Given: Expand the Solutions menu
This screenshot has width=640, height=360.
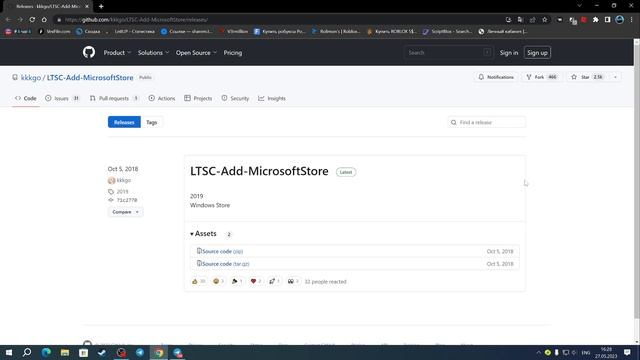Looking at the screenshot, I should (153, 53).
